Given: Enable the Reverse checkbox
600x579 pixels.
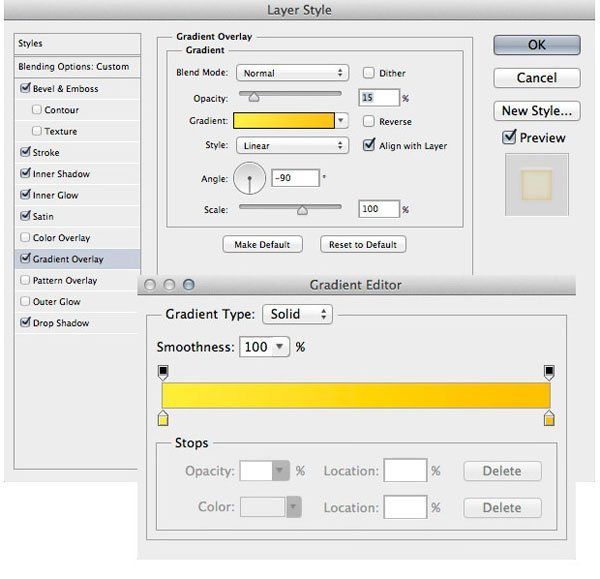Looking at the screenshot, I should click(368, 121).
